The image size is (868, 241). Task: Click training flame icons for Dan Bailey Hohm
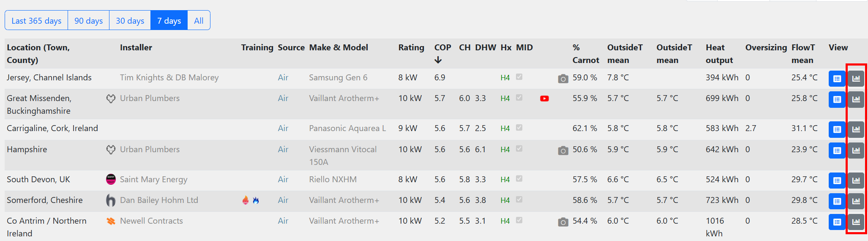tap(251, 200)
